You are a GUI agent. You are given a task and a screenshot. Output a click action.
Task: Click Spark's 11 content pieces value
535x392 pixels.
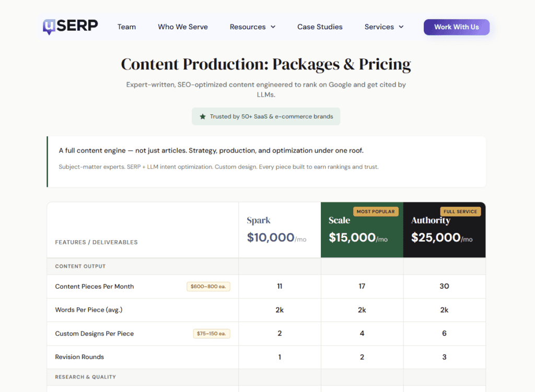280,287
